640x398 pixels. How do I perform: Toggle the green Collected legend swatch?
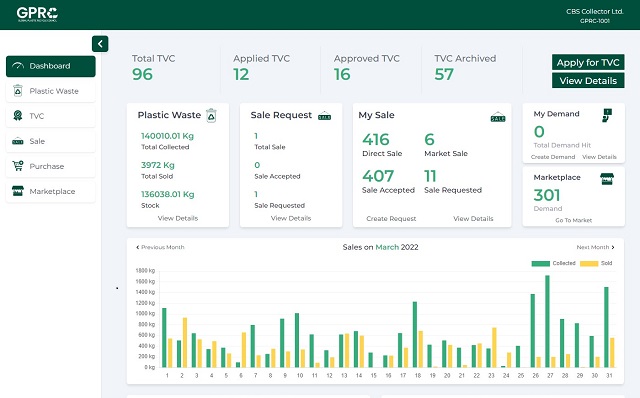pyautogui.click(x=540, y=264)
